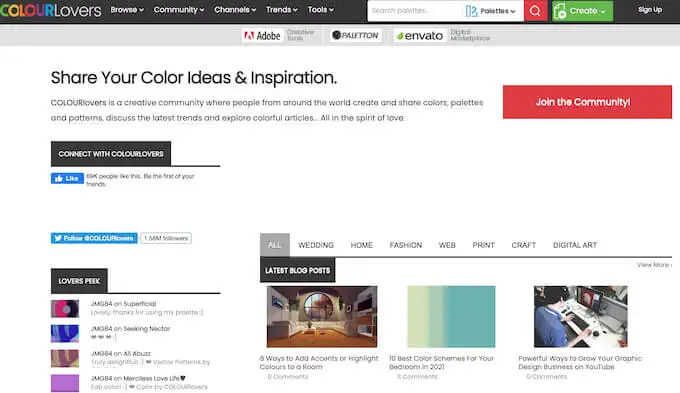Open the Community menu

(x=179, y=10)
